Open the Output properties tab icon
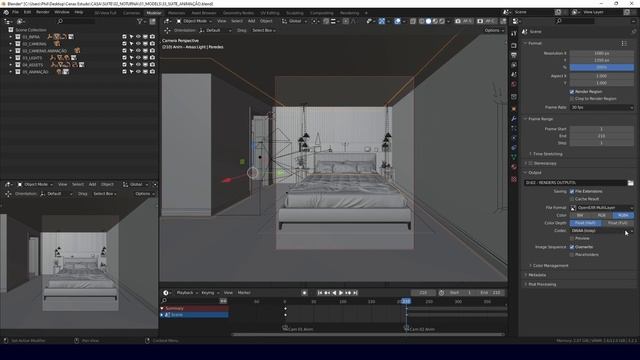This screenshot has width=640, height=360. 514,55
